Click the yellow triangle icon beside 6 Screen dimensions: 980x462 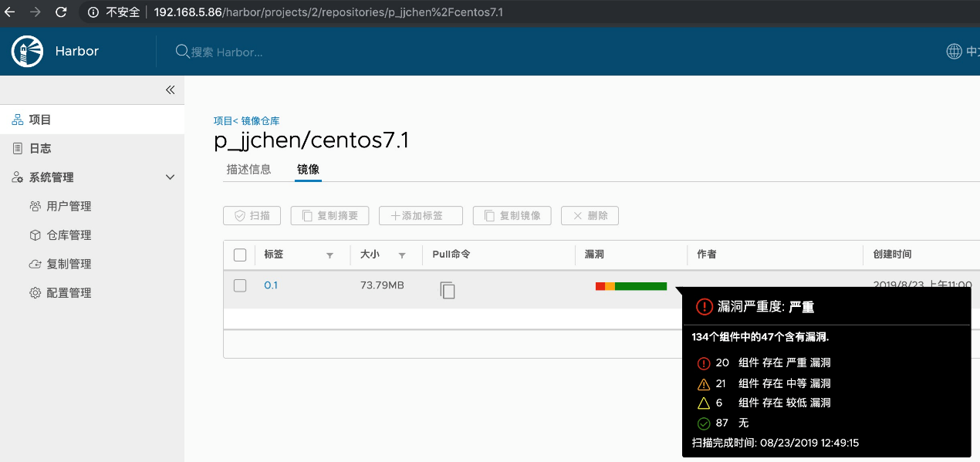pos(703,403)
